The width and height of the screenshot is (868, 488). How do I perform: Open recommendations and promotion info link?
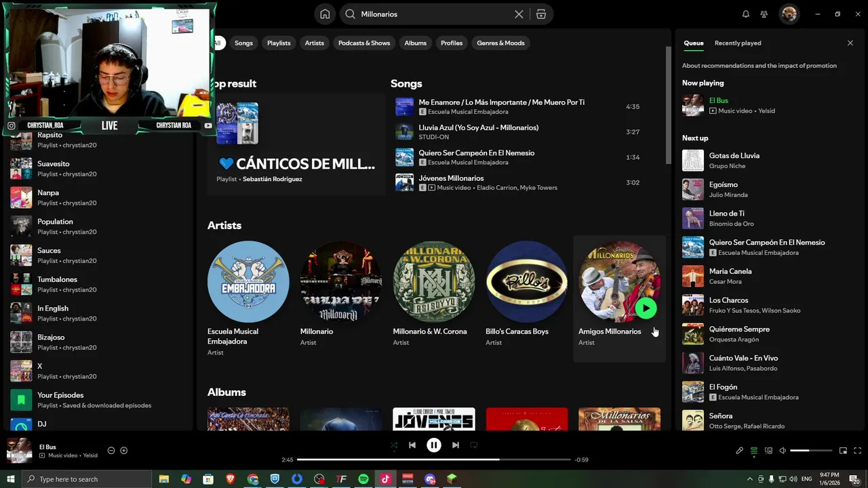(759, 66)
